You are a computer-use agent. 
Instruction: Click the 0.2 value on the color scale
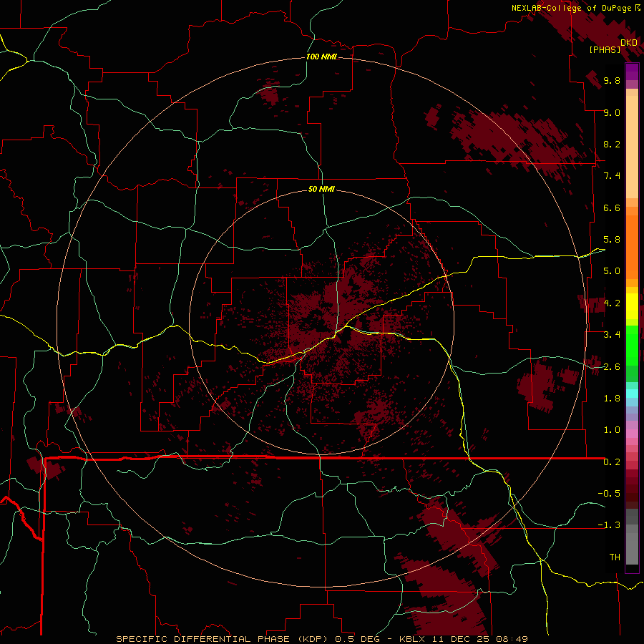click(612, 462)
